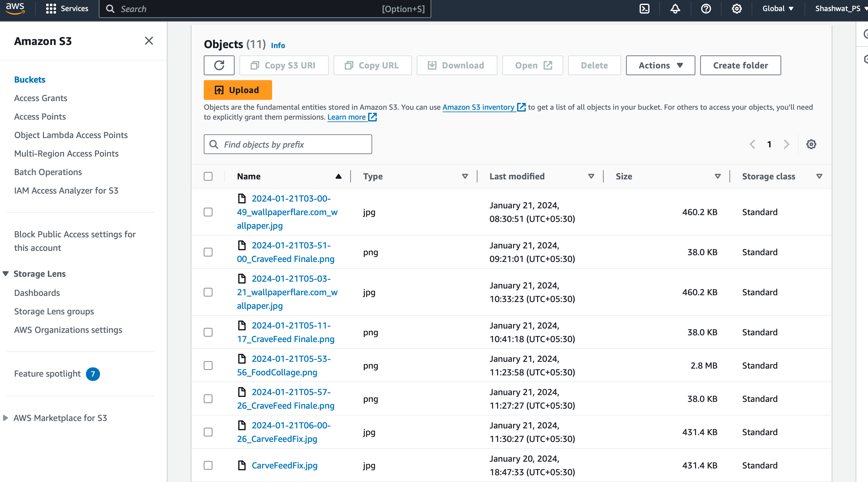This screenshot has width=868, height=482.
Task: Open the Services grid menu
Action: [x=67, y=9]
